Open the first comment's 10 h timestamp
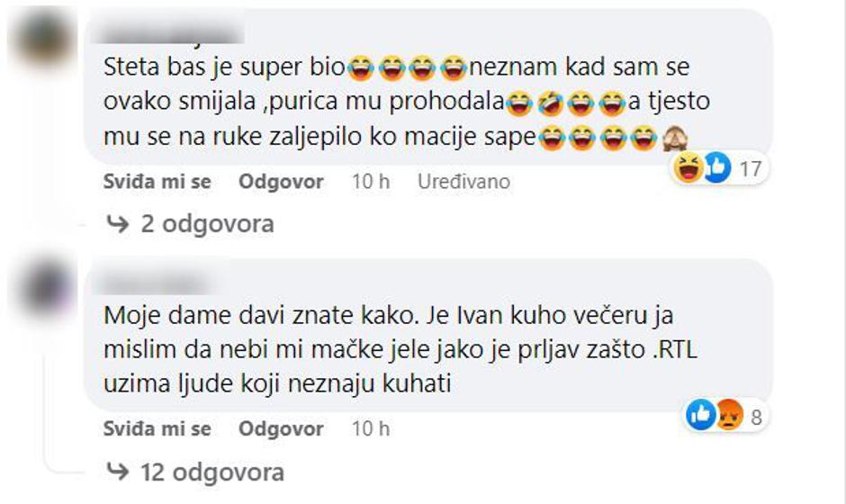Viewport: 846px width, 504px height. point(371,181)
